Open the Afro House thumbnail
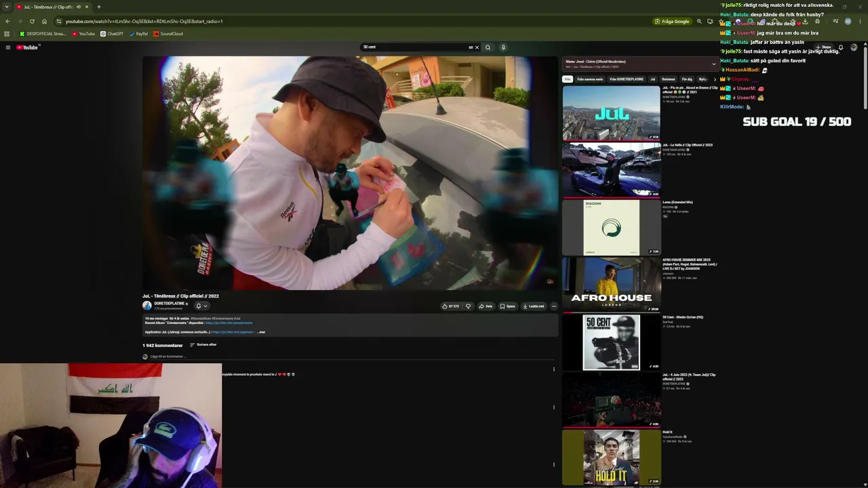 pyautogui.click(x=611, y=285)
